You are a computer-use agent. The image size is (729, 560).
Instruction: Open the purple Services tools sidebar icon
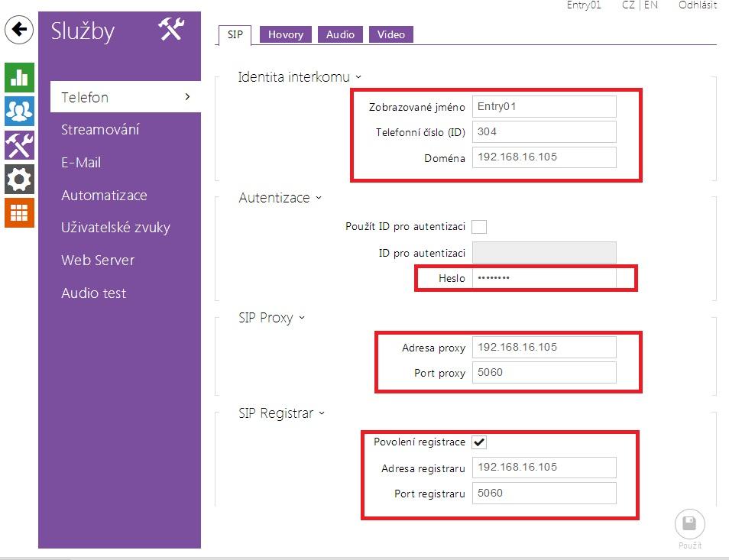[19, 145]
